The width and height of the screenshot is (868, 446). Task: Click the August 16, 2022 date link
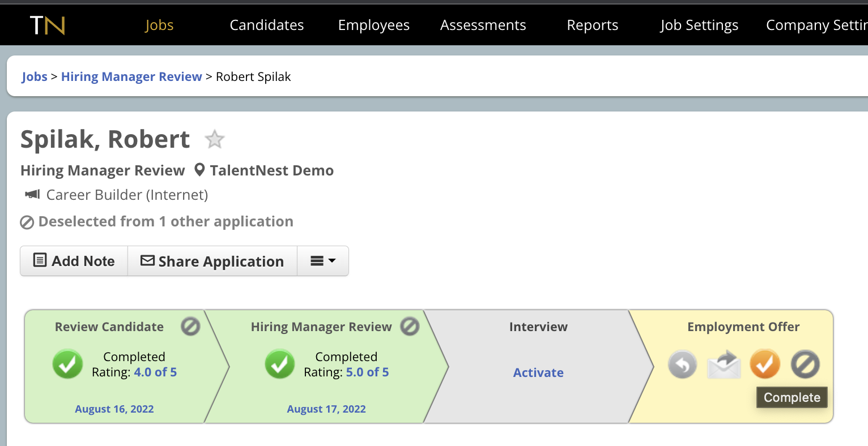tap(114, 409)
